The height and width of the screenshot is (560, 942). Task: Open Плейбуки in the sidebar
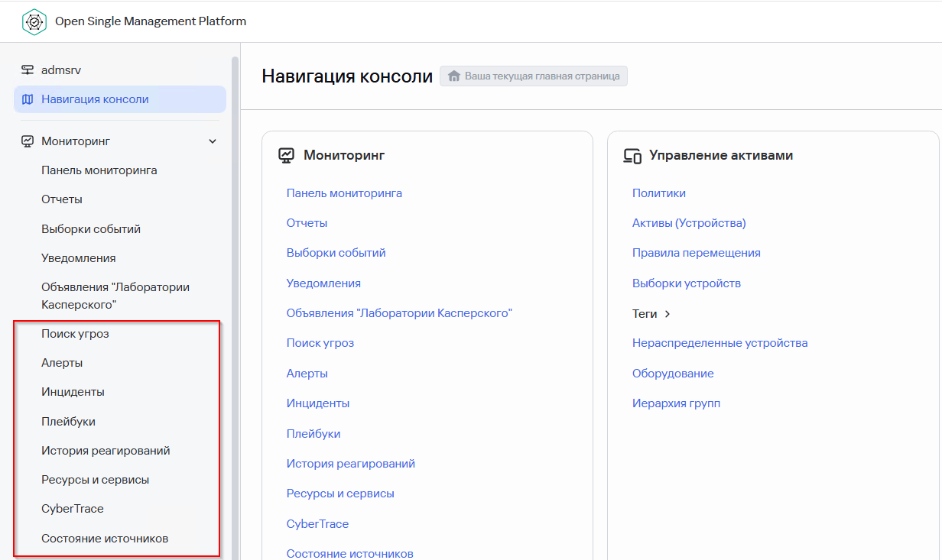coord(68,422)
